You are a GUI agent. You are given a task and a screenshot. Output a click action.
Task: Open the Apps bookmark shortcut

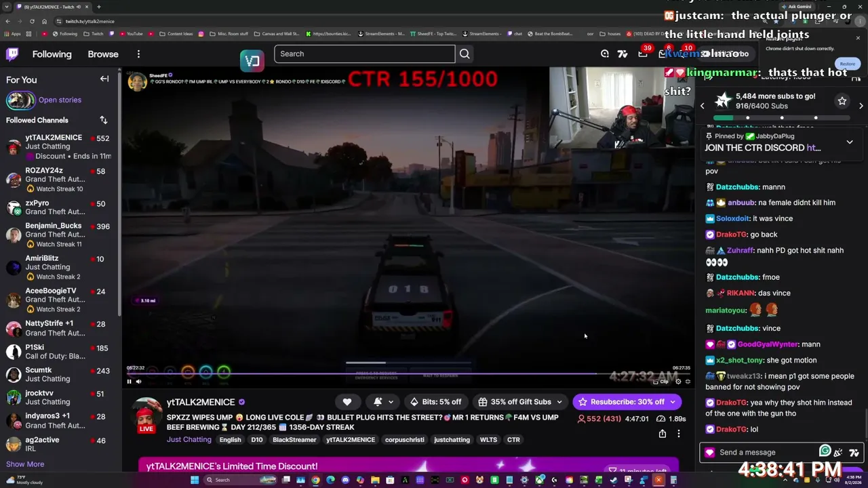[x=14, y=34]
